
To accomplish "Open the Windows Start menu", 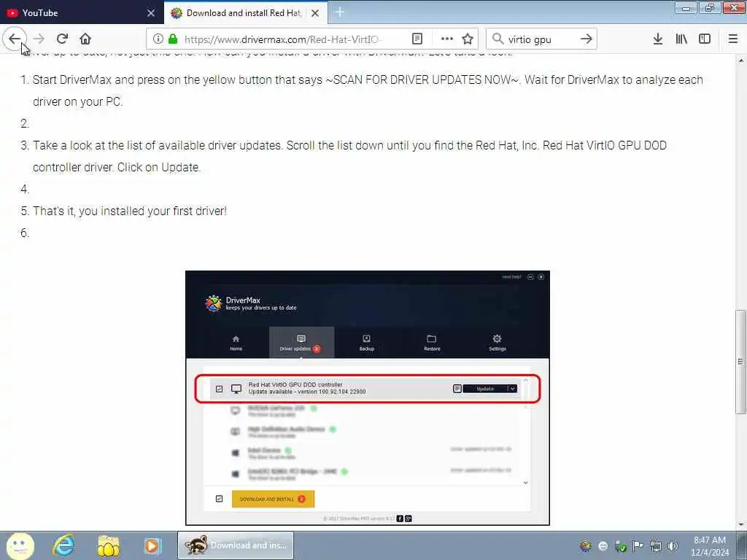I will tap(20, 545).
